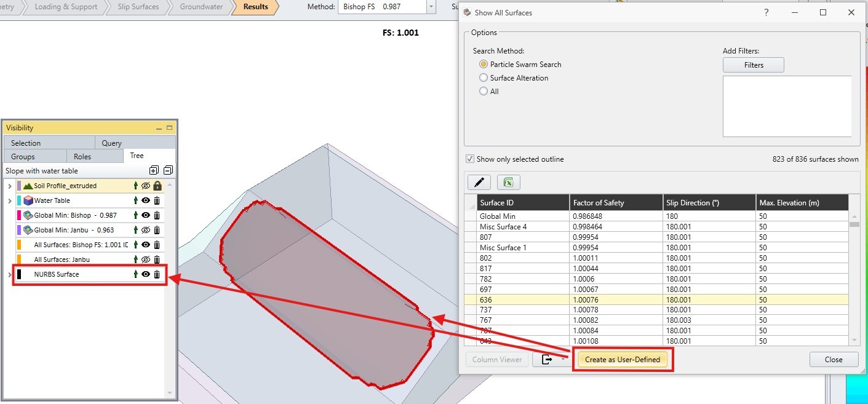
Task: Delete NURBS Surface using trash icon
Action: click(157, 274)
